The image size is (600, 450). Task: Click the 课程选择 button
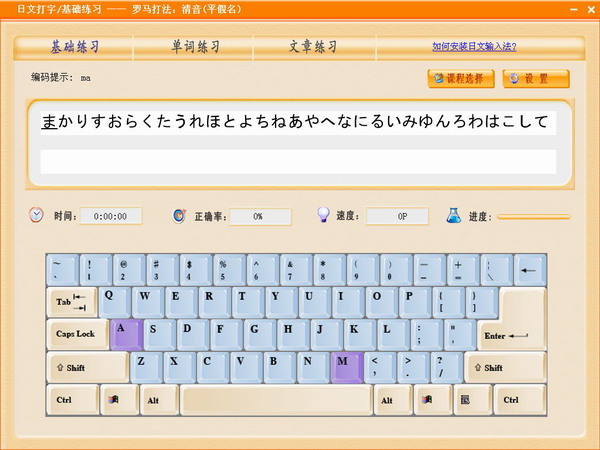(461, 79)
